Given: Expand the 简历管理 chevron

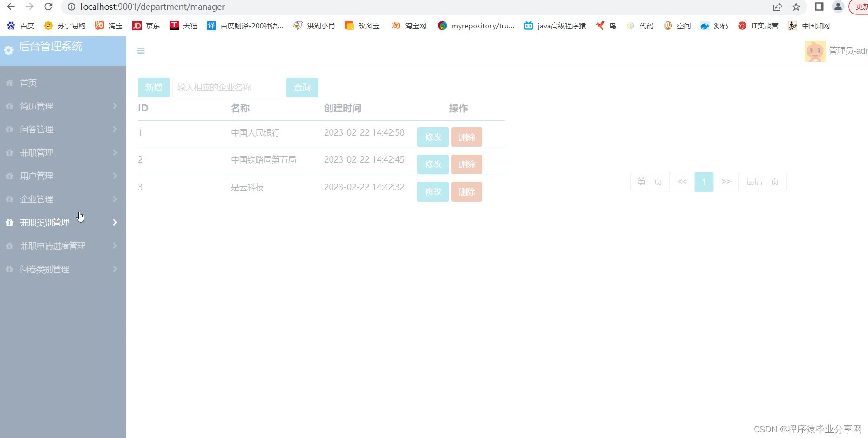Looking at the screenshot, I should pos(115,106).
